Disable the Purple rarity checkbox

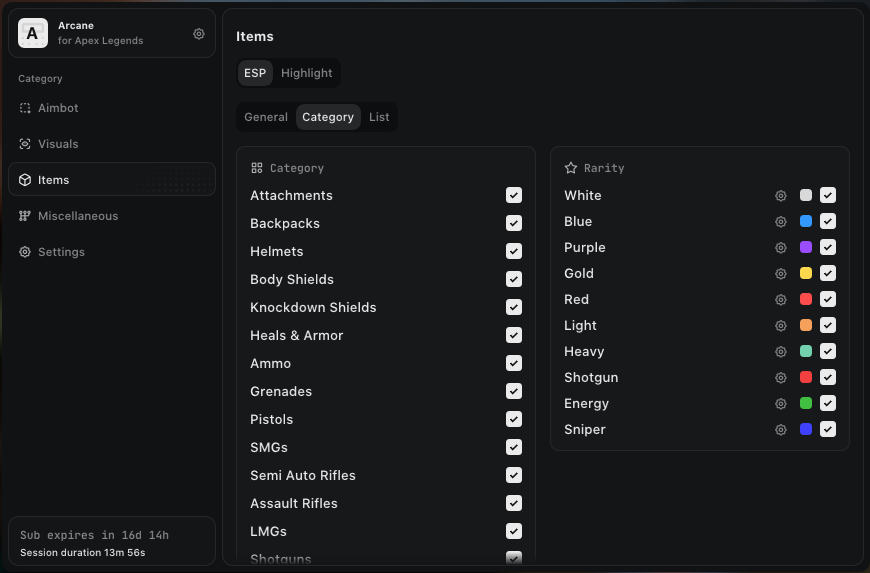tap(828, 247)
